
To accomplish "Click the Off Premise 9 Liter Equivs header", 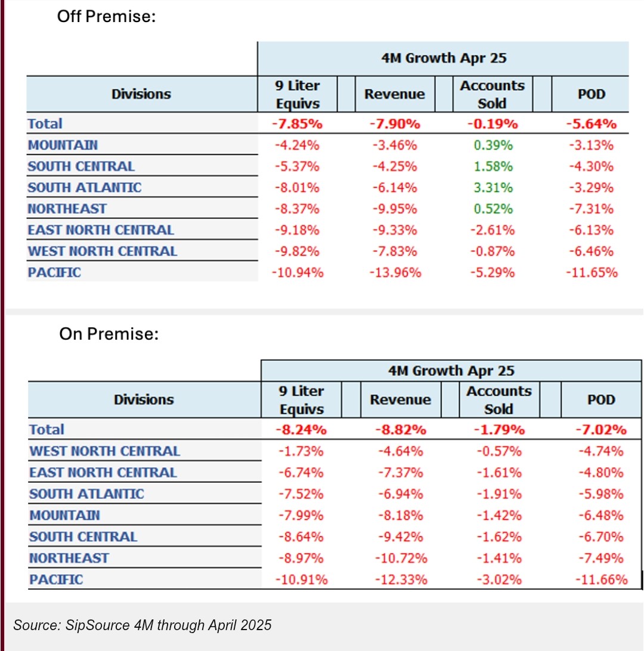I will (x=297, y=94).
